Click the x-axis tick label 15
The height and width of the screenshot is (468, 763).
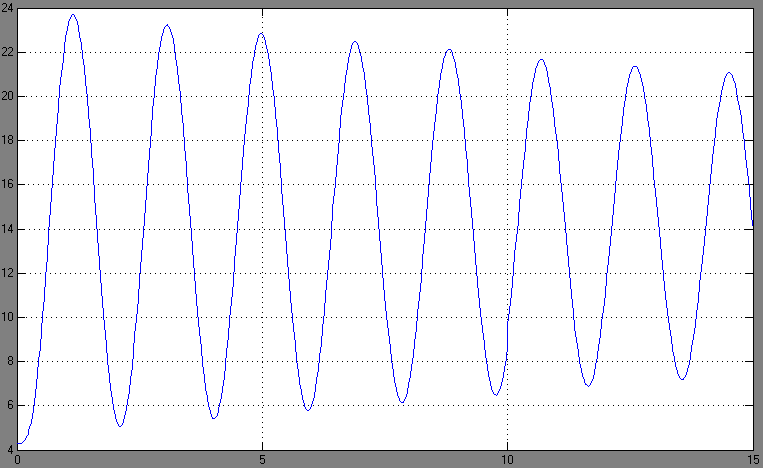[x=754, y=460]
